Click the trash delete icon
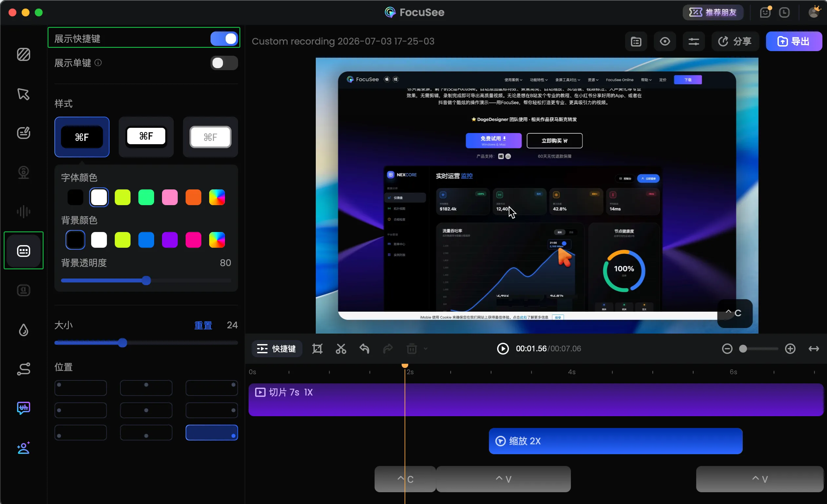The image size is (827, 504). [x=412, y=349]
